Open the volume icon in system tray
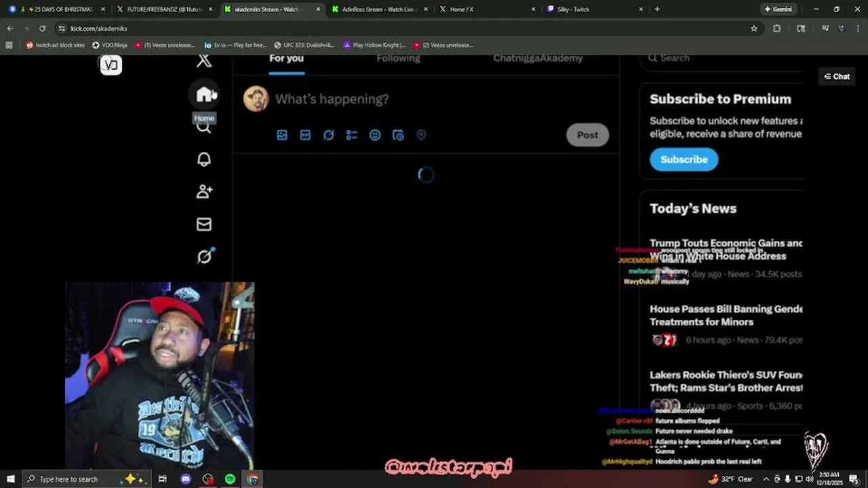This screenshot has width=868, height=488. [x=810, y=479]
